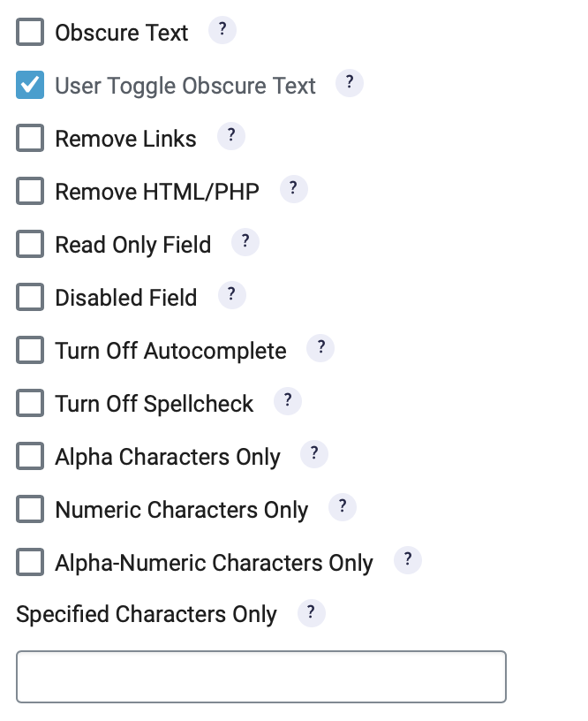Make the field read only

[x=29, y=244]
